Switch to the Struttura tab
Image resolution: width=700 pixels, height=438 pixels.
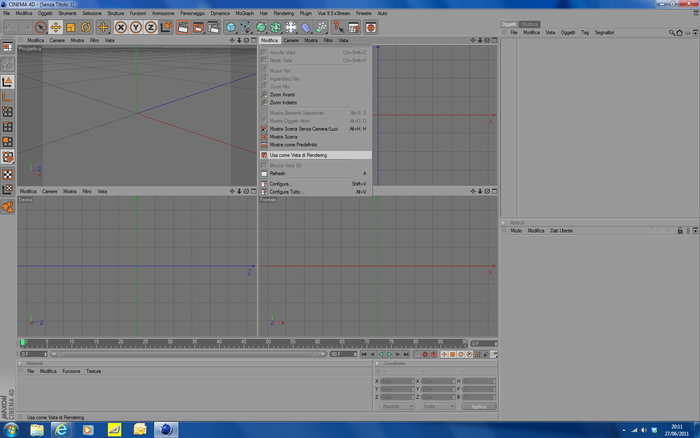[x=529, y=24]
